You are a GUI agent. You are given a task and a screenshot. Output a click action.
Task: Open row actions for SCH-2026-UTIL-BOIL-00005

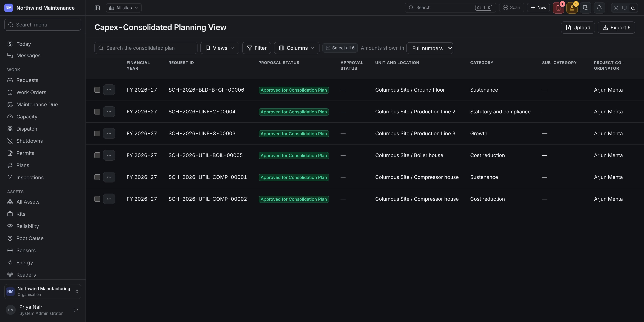pyautogui.click(x=109, y=155)
